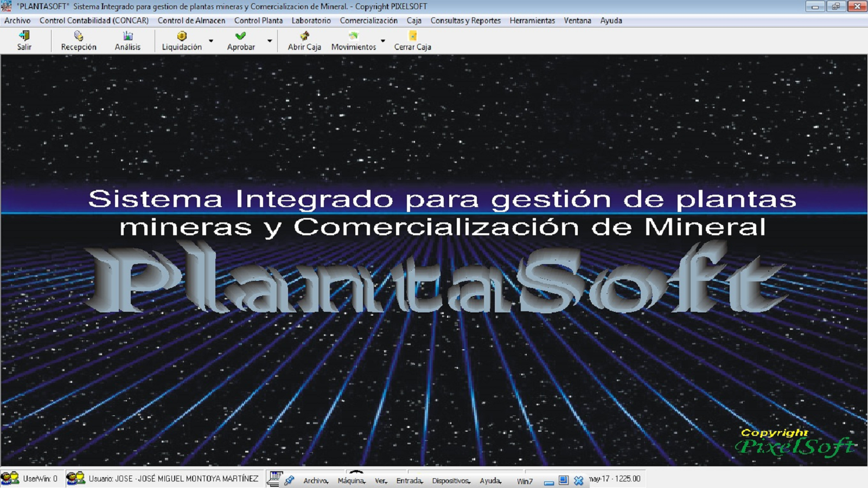
Task: Open the Consultas y Reportes menu
Action: tap(465, 21)
